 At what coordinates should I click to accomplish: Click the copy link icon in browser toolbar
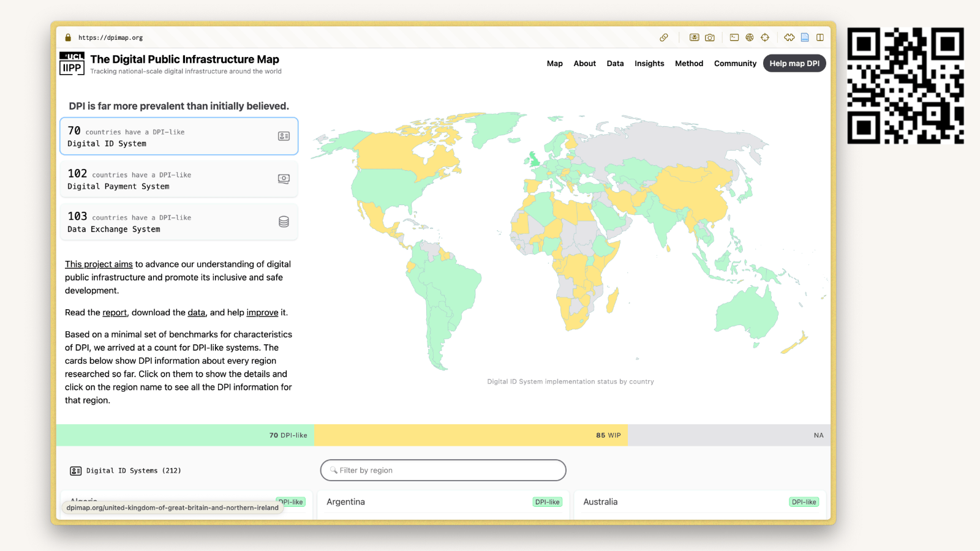(x=664, y=37)
